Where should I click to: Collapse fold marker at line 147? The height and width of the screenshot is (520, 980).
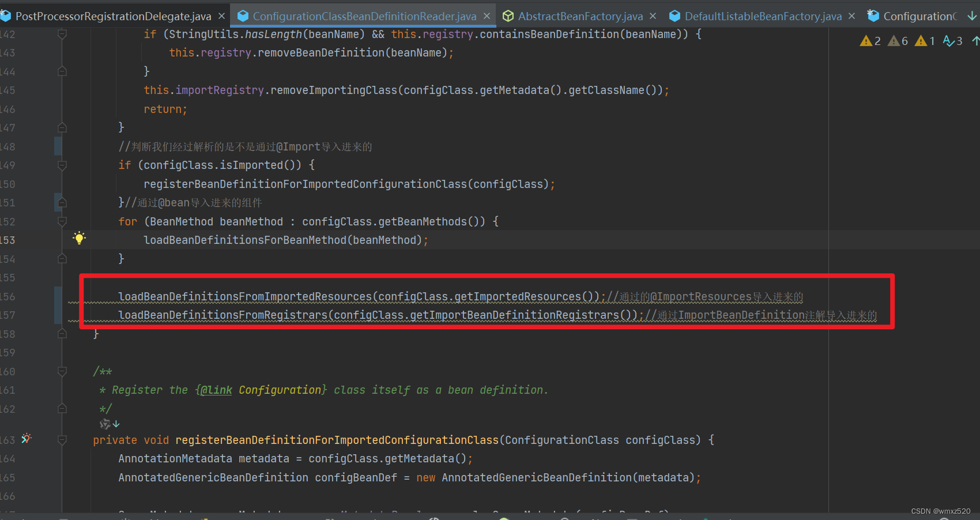pos(62,127)
